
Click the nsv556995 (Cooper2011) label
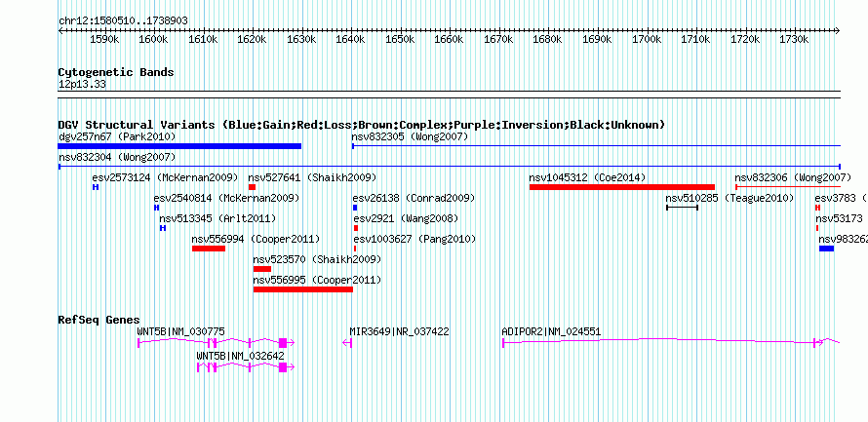(x=317, y=280)
